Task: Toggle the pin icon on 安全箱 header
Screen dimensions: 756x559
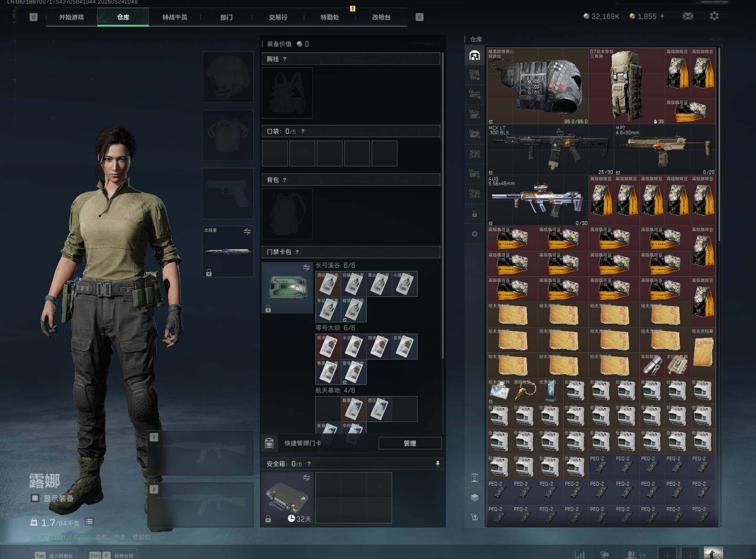Action: (x=437, y=464)
